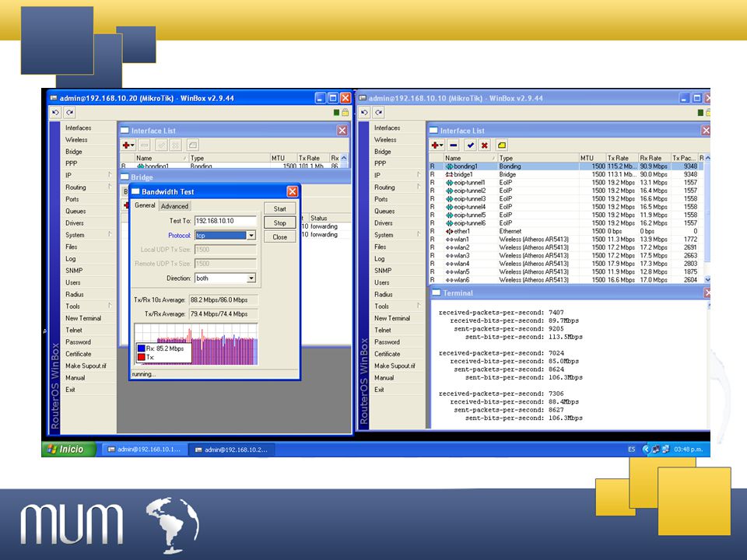Sort by the MTU column header in 192.168.10.20 window

pyautogui.click(x=283, y=158)
